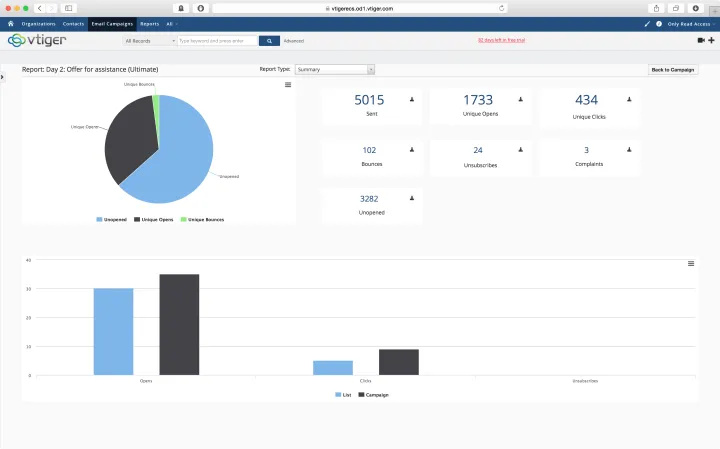Click the blue search magnifier button

point(268,41)
